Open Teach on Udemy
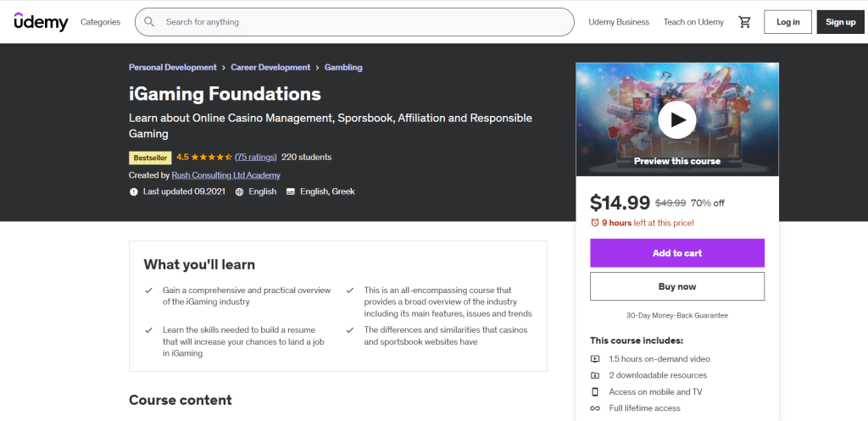Image resolution: width=868 pixels, height=421 pixels. pyautogui.click(x=693, y=22)
